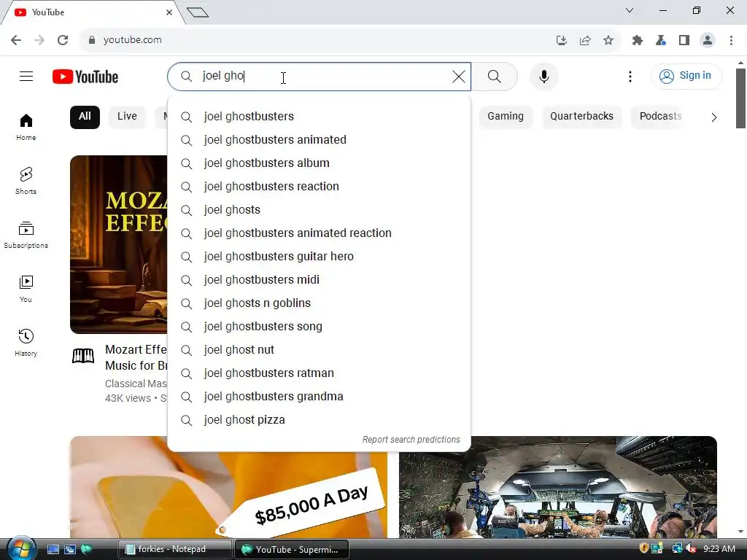Viewport: 747px width, 560px height.
Task: Click the Show Desktop quick launch icon
Action: point(53,550)
